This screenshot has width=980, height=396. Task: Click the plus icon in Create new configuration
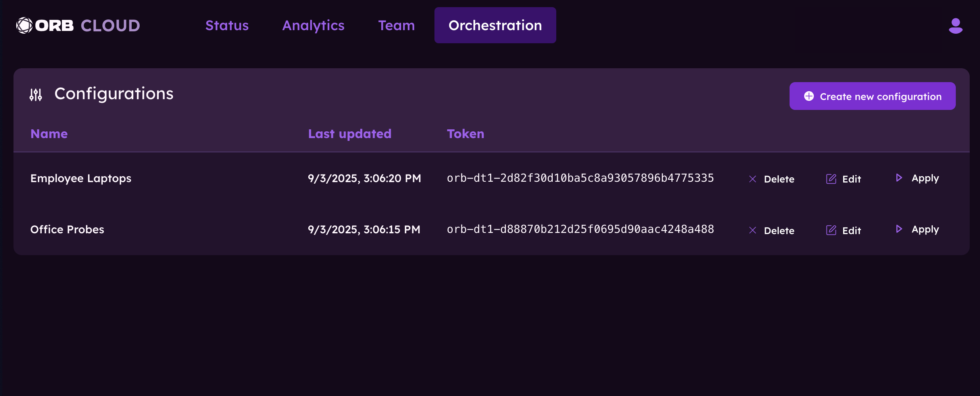(809, 96)
